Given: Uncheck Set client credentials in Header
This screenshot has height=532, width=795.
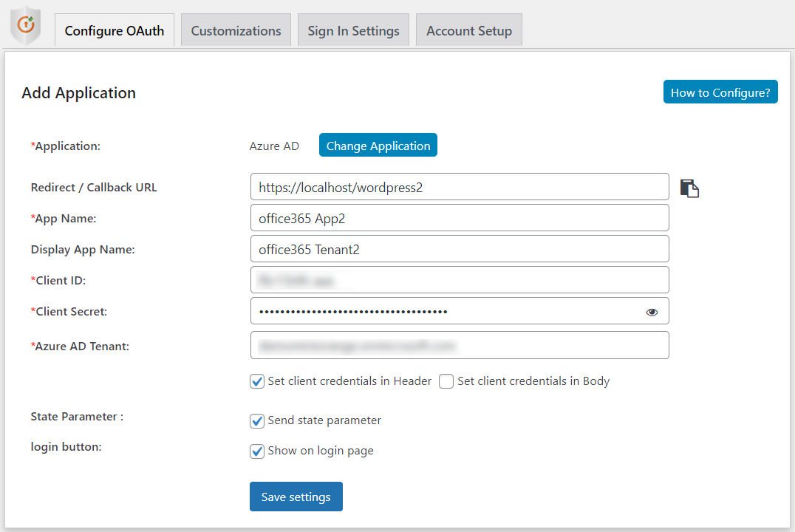Looking at the screenshot, I should click(257, 381).
